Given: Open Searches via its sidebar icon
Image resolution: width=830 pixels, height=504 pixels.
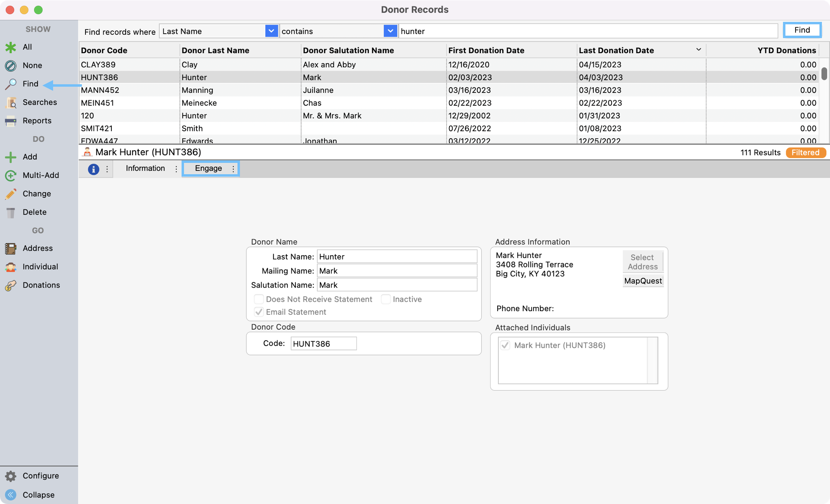Looking at the screenshot, I should click(11, 103).
